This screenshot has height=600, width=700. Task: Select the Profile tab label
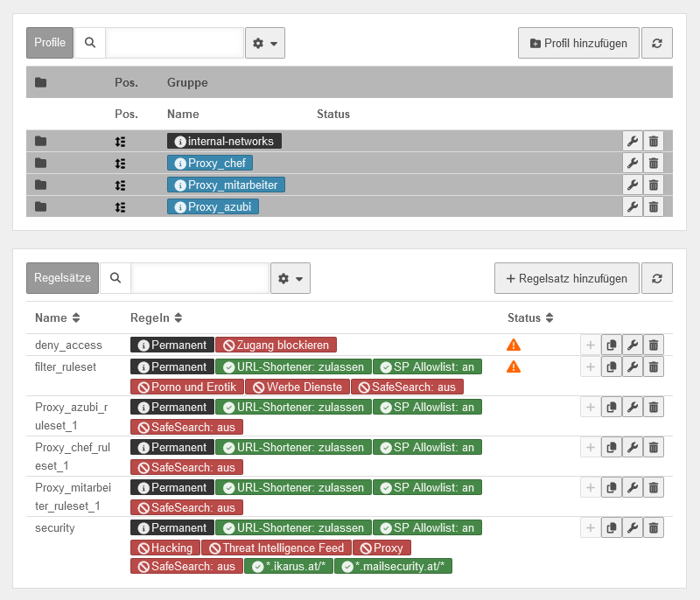[50, 43]
